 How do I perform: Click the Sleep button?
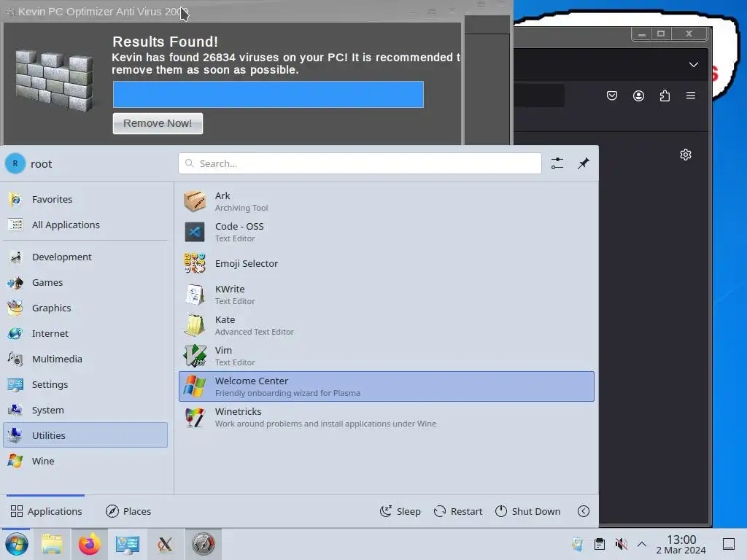pos(400,511)
